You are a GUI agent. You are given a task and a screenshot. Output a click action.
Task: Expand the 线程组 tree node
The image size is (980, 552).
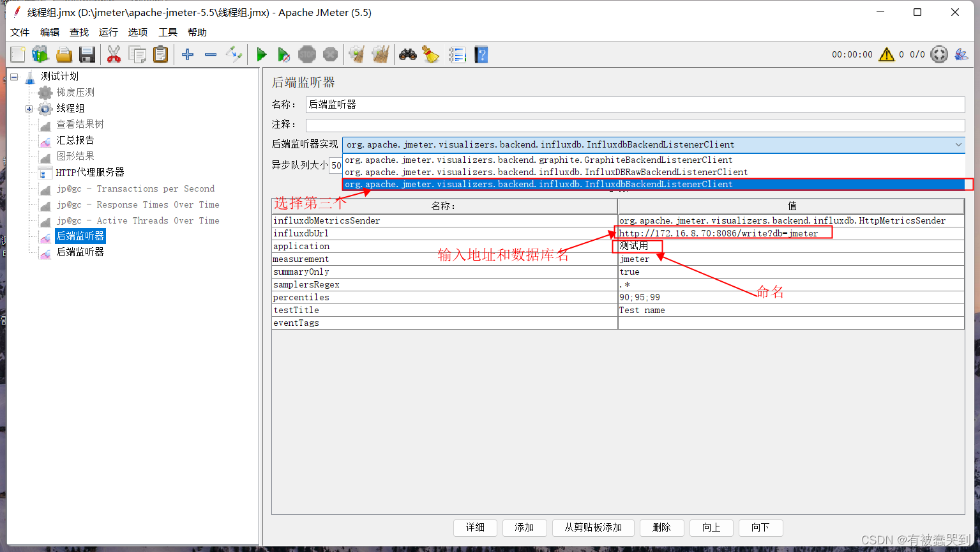point(29,109)
